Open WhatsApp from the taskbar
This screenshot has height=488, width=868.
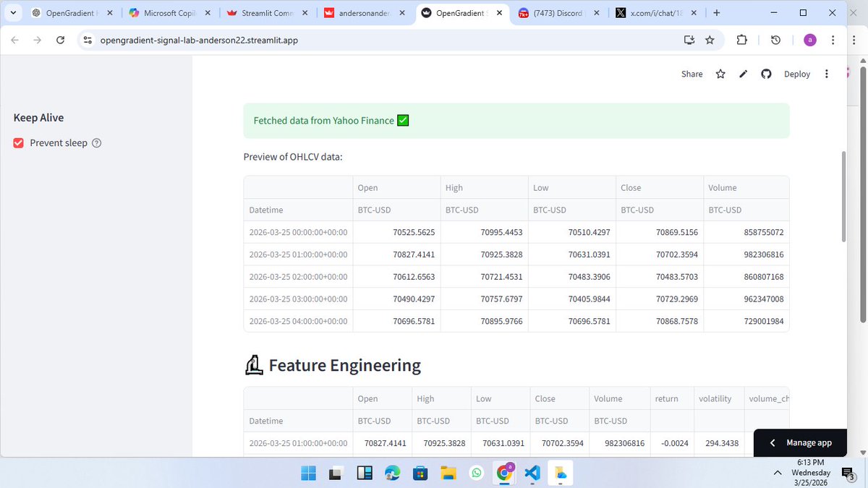tap(476, 474)
